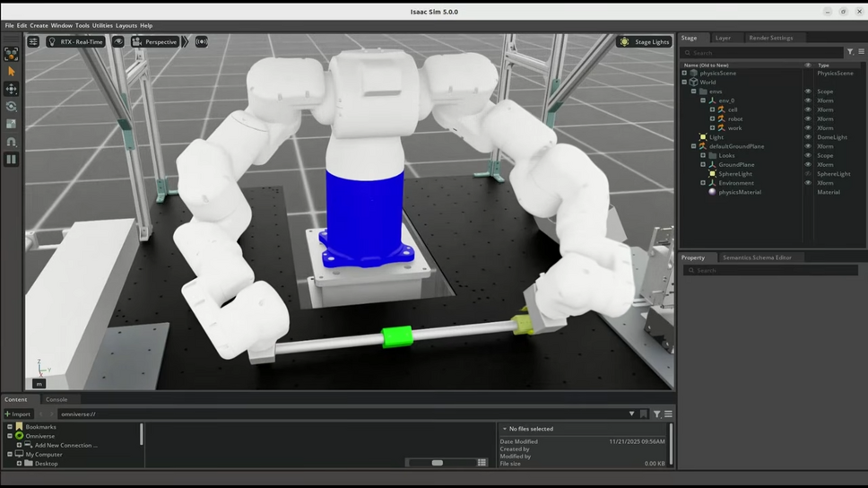
Task: Open viewport settings sliders icon
Action: pyautogui.click(x=33, y=42)
